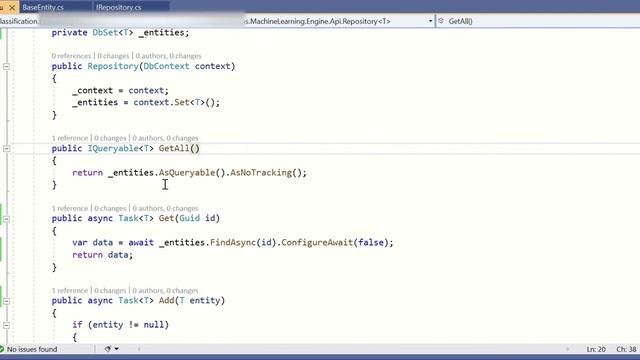Click 'var' keyword in the Get method
Screen dimensions: 640x360
coord(80,243)
